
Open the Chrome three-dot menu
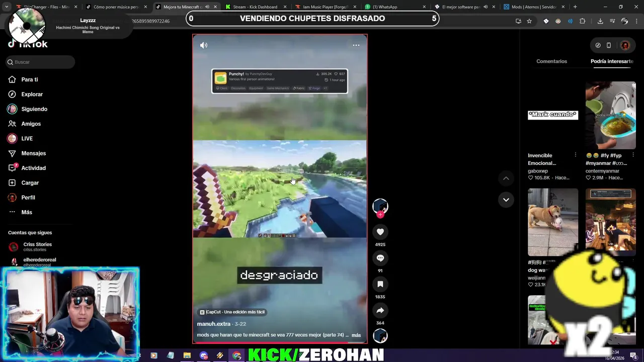[636, 21]
